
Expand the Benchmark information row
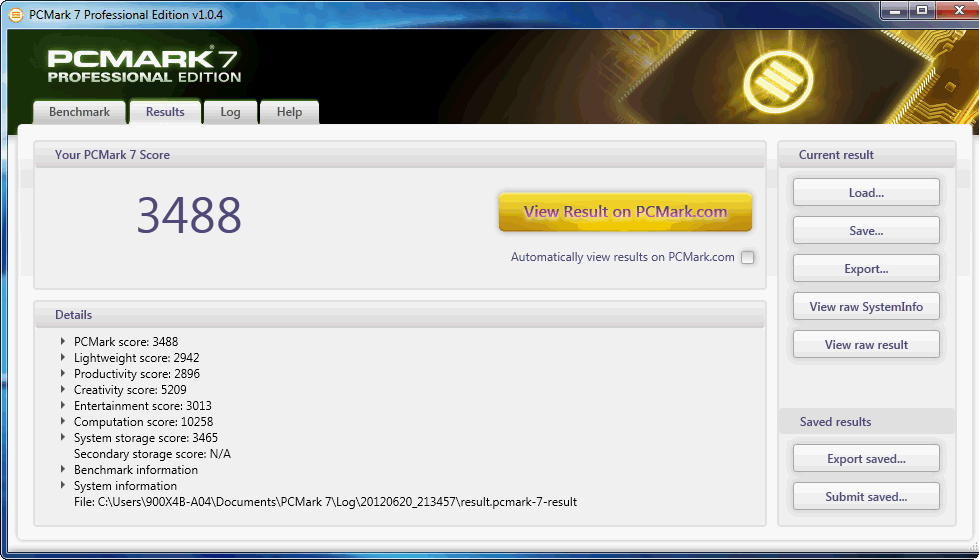tap(63, 469)
